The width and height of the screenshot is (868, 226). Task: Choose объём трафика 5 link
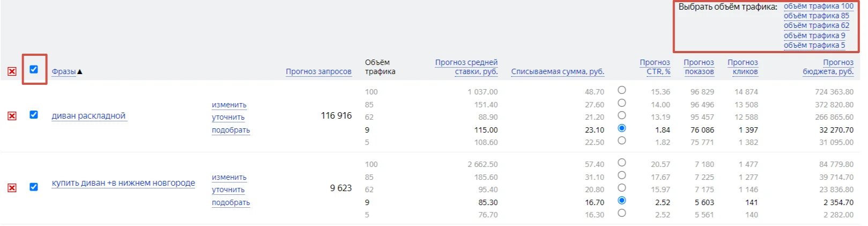click(x=814, y=46)
